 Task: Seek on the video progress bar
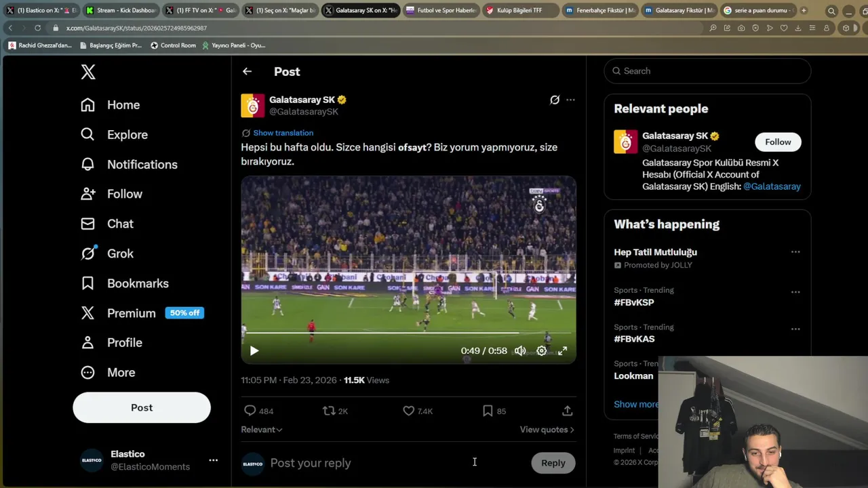coord(408,333)
